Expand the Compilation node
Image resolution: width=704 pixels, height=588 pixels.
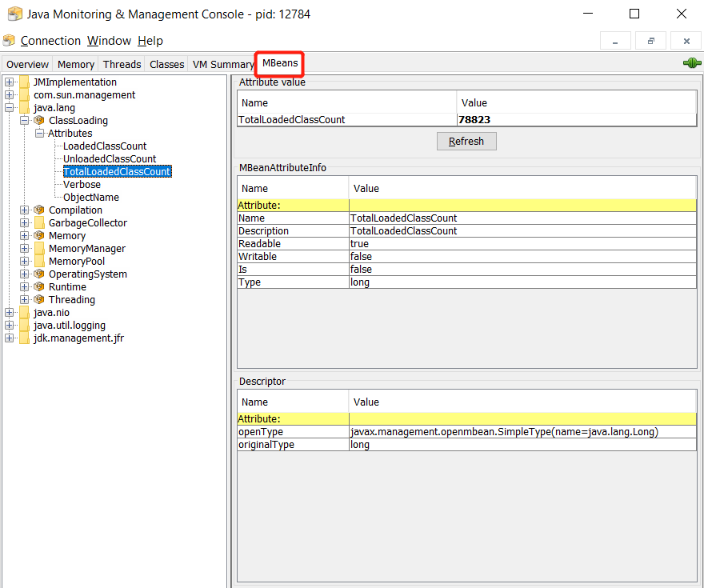[x=25, y=210]
